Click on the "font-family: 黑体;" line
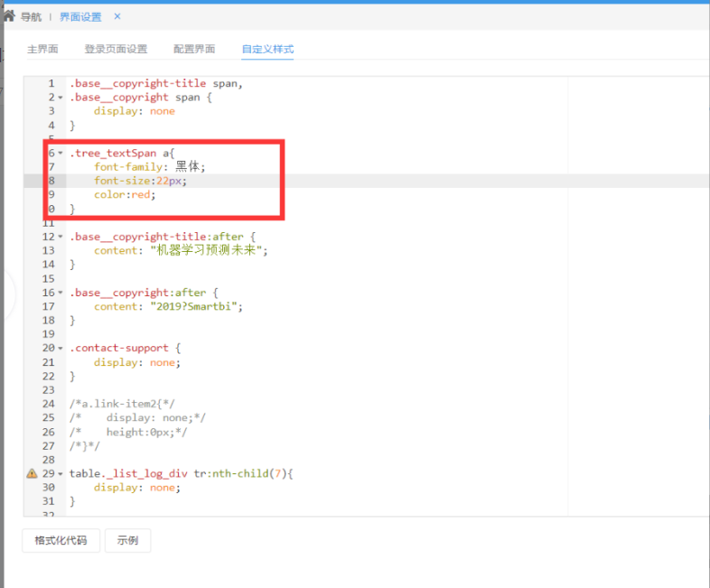This screenshot has width=710, height=588. tap(149, 166)
